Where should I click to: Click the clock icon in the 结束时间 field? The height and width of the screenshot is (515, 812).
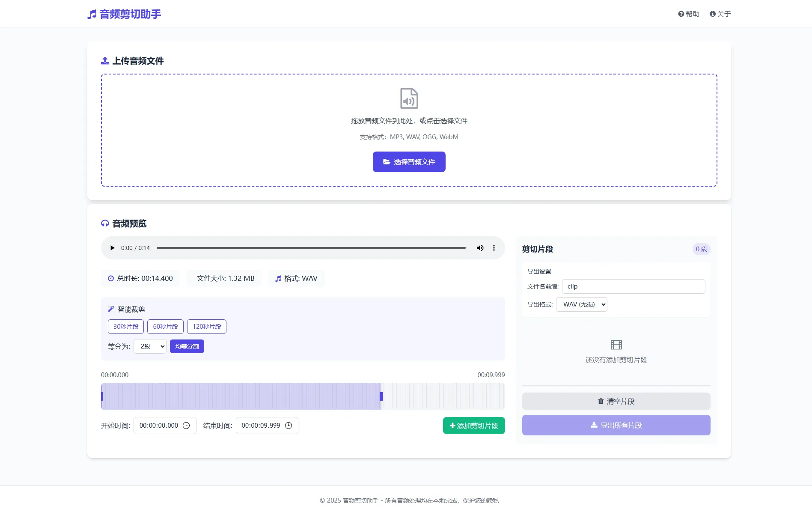289,426
